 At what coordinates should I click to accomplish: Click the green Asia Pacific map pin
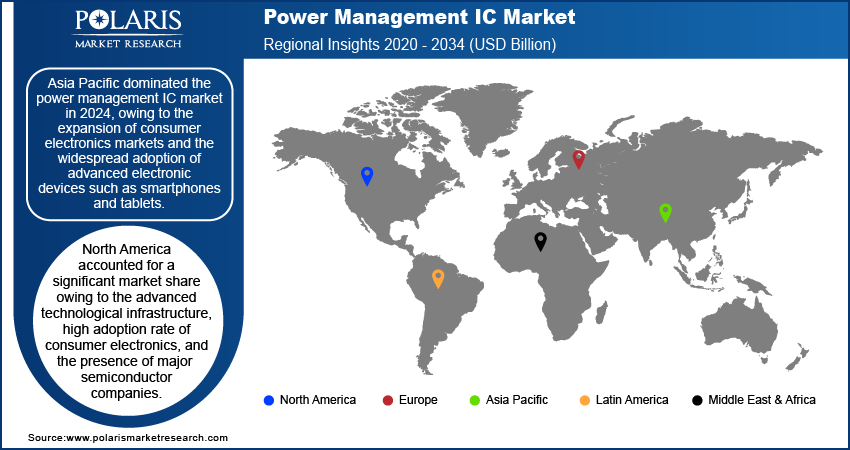665,213
